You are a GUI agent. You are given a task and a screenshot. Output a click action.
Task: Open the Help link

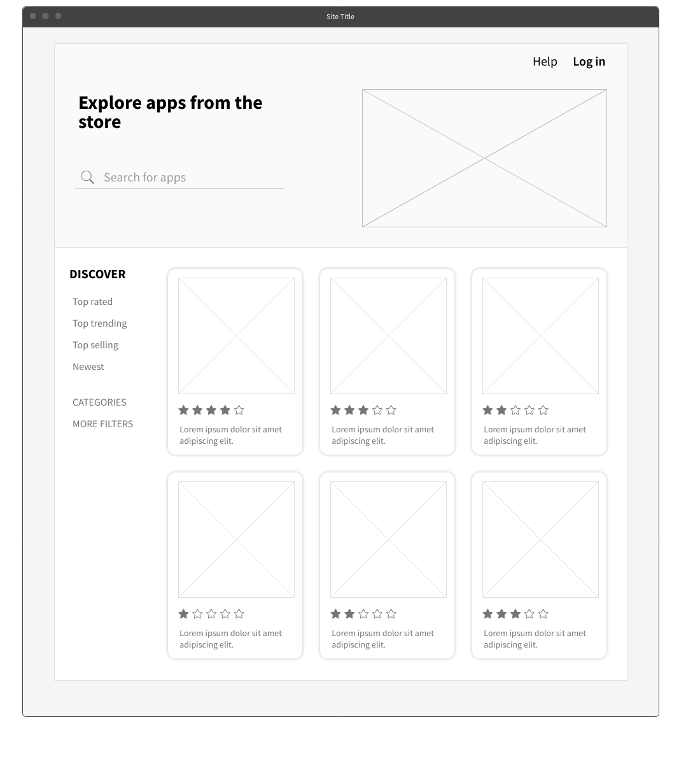544,61
